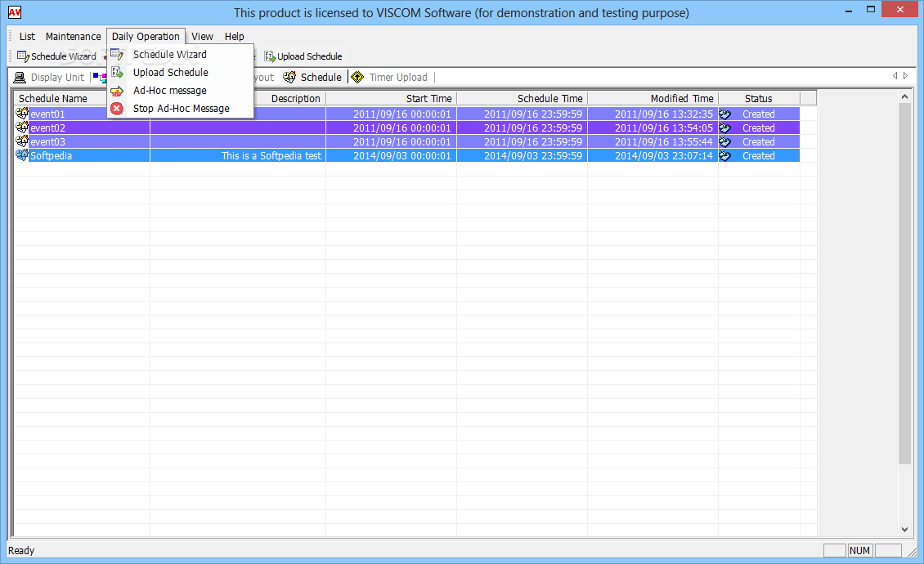Switch to the Display Unit tab
The image size is (924, 564).
coord(50,77)
